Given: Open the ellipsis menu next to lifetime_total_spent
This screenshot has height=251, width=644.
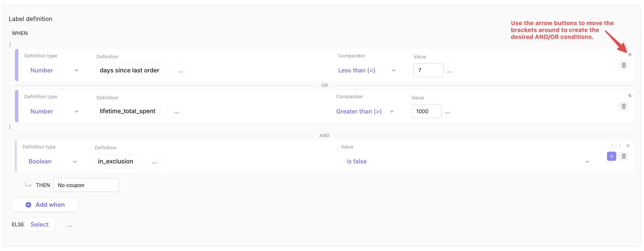Looking at the screenshot, I should [177, 111].
